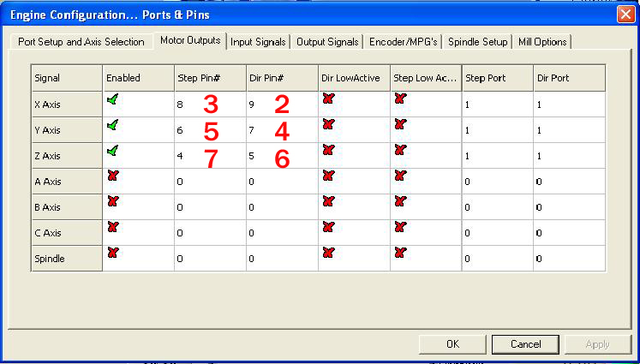Toggle the Z Axis Enabled green checkmark

coord(113,151)
